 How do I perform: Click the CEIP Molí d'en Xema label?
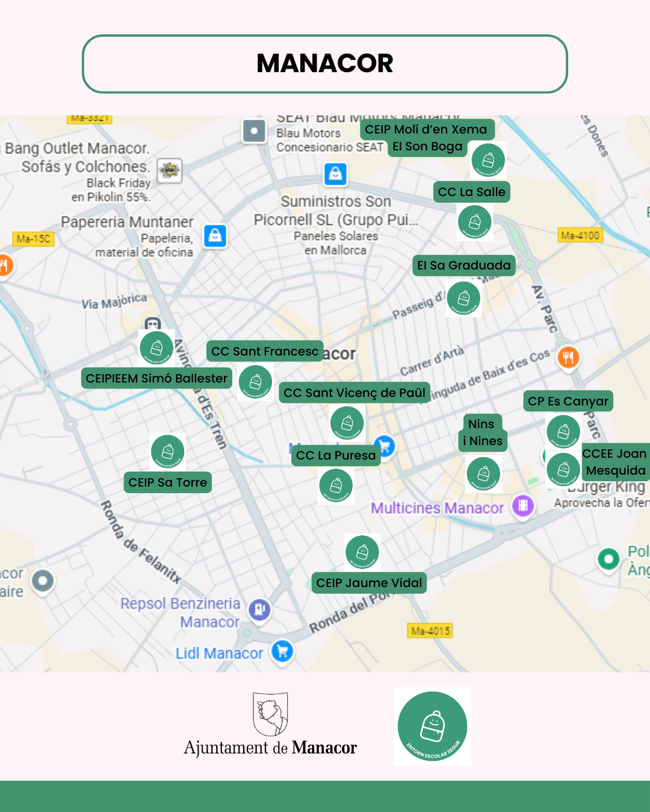426,129
